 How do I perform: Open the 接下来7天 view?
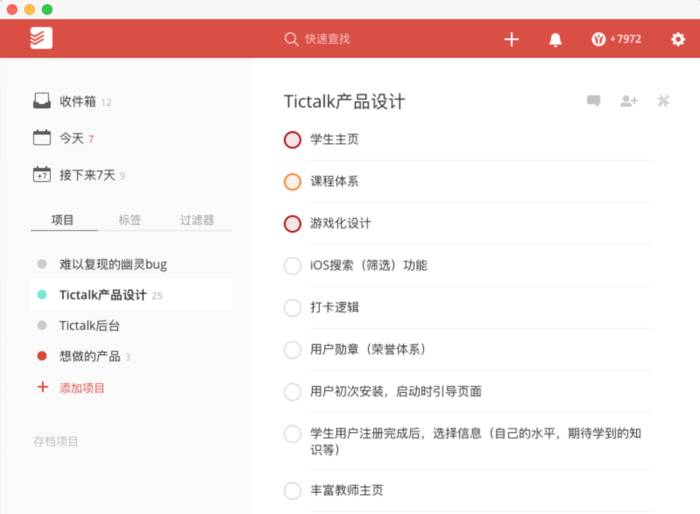[86, 175]
